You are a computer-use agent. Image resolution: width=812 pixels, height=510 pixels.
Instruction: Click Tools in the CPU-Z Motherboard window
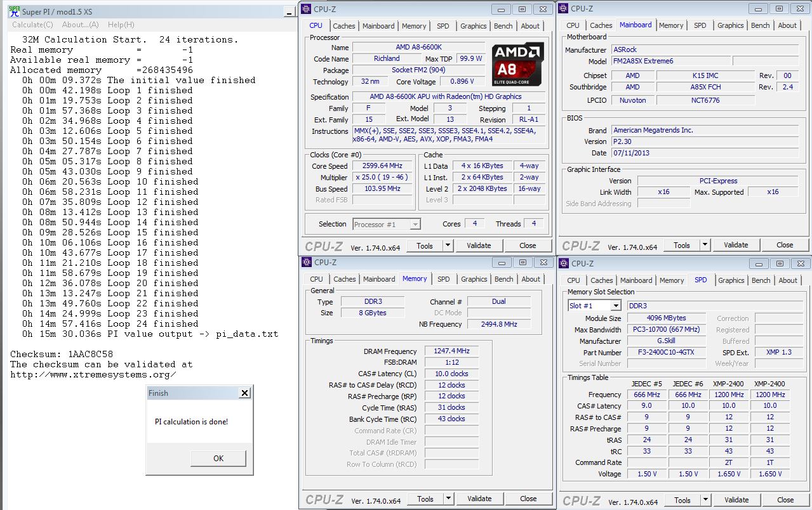[682, 245]
